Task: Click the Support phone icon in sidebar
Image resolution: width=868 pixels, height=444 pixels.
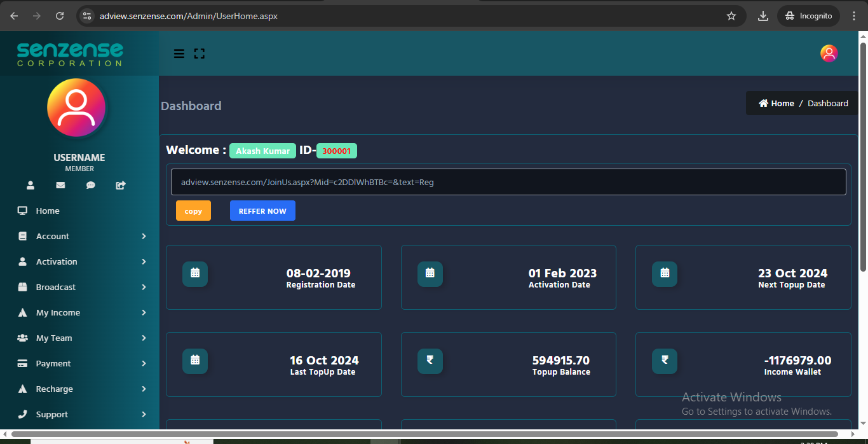Action: [22, 414]
